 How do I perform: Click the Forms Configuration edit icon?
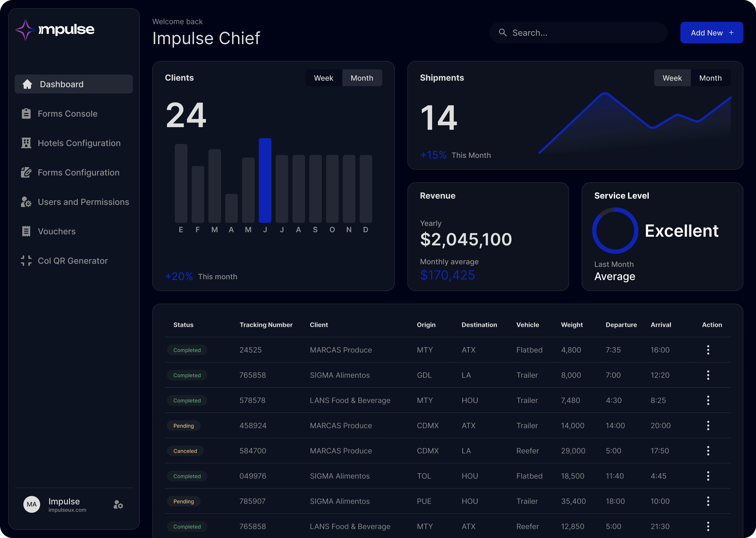(x=26, y=172)
